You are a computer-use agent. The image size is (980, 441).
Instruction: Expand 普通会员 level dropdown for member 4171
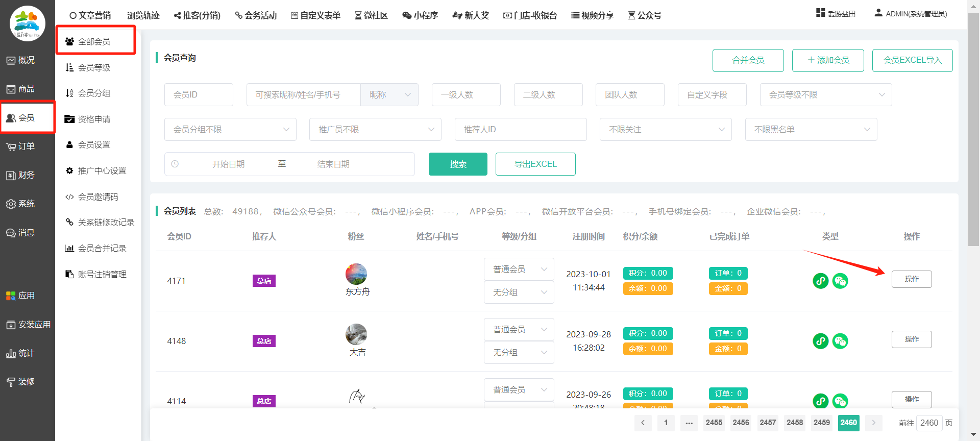pyautogui.click(x=519, y=269)
